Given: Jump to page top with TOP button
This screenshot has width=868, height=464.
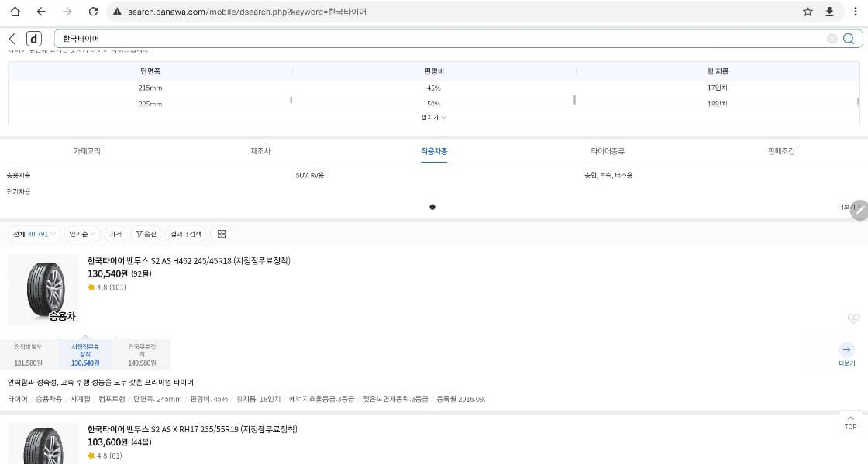Looking at the screenshot, I should tap(850, 422).
